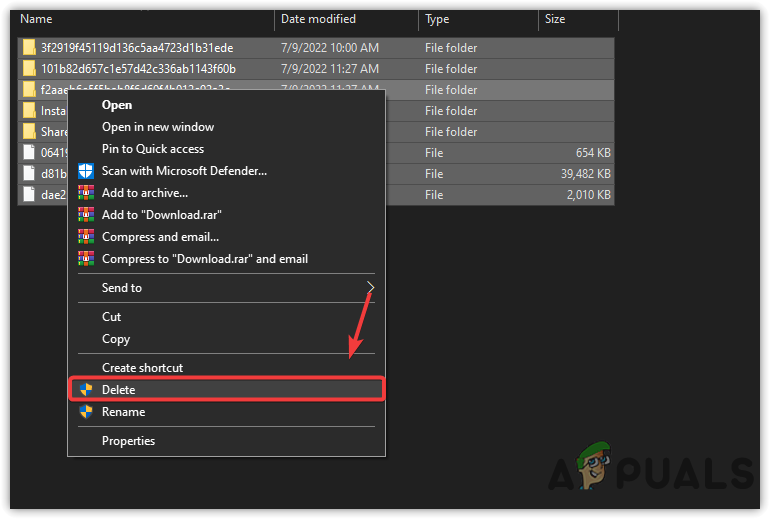Click the folder icon for 101b82d657c1e57d42c336ab1143f60b
The image size is (770, 519).
click(x=29, y=68)
